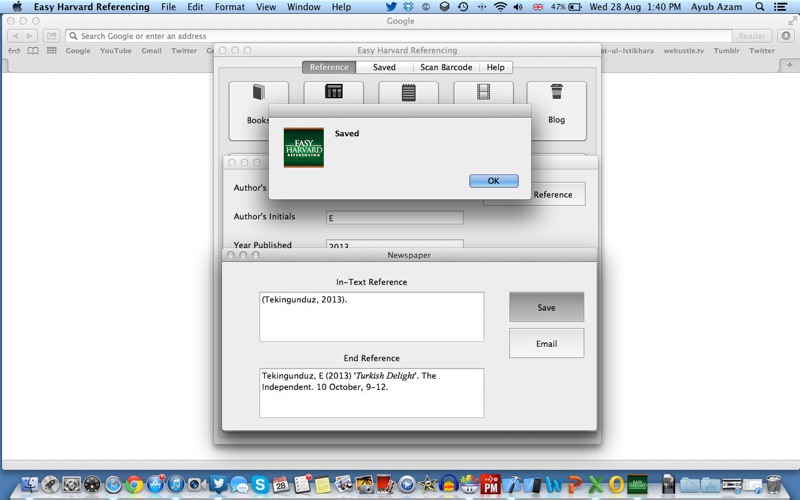Click the UK flag input source icon
Image resolution: width=800 pixels, height=500 pixels.
tap(538, 7)
